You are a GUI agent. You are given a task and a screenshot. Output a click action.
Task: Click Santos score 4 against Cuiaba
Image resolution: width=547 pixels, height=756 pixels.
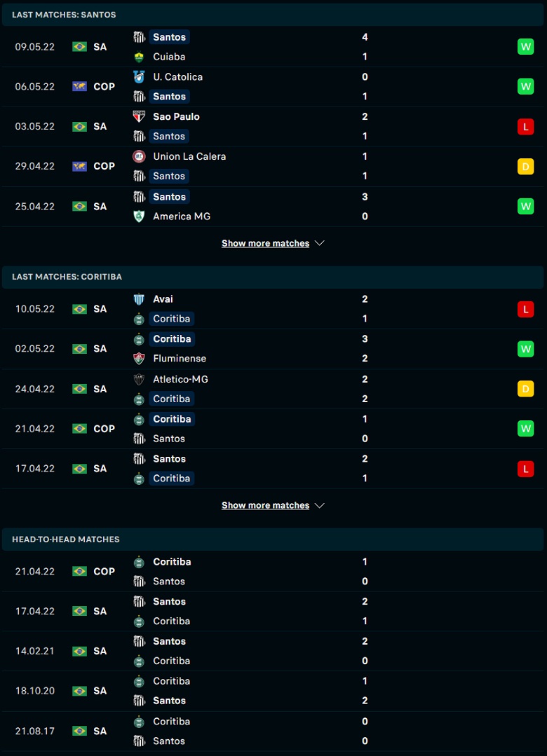point(365,37)
